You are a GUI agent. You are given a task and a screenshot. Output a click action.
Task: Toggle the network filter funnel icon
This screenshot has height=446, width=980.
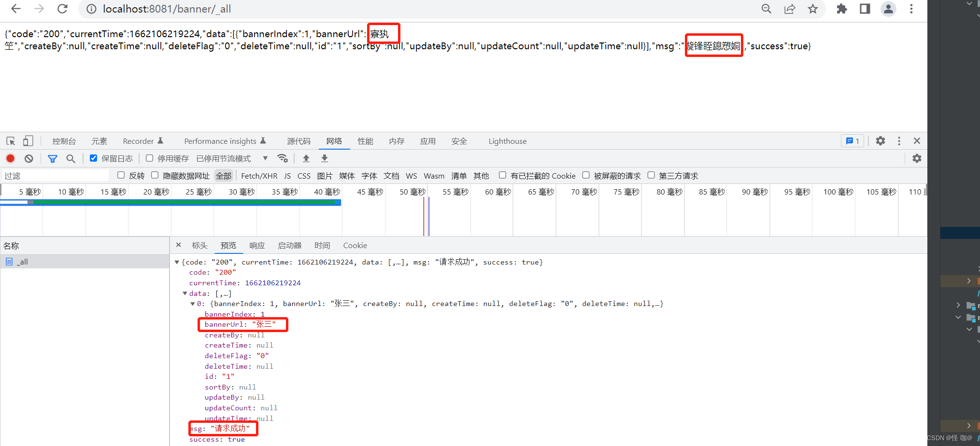(x=53, y=158)
